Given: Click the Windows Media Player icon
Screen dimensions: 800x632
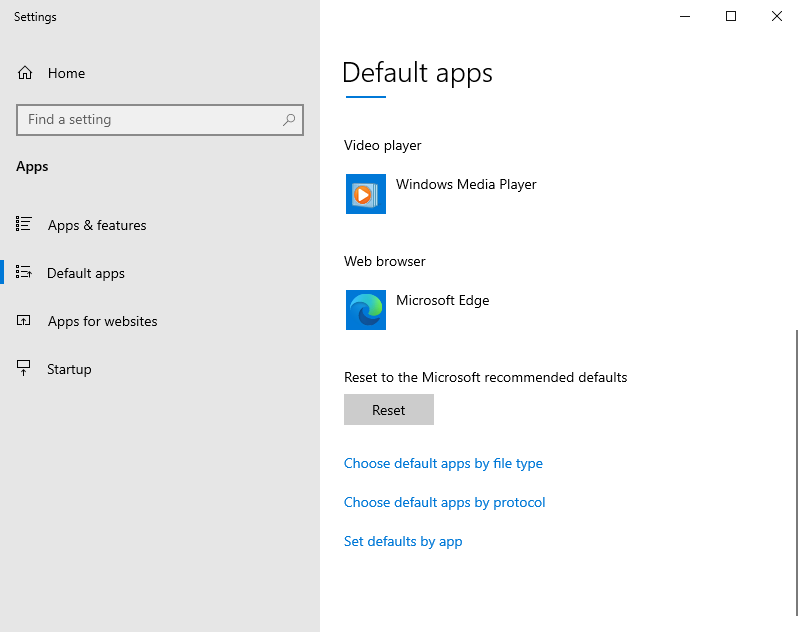Looking at the screenshot, I should pos(366,194).
